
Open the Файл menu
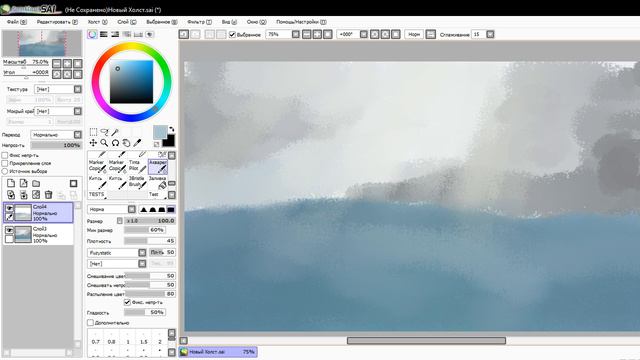pos(16,22)
